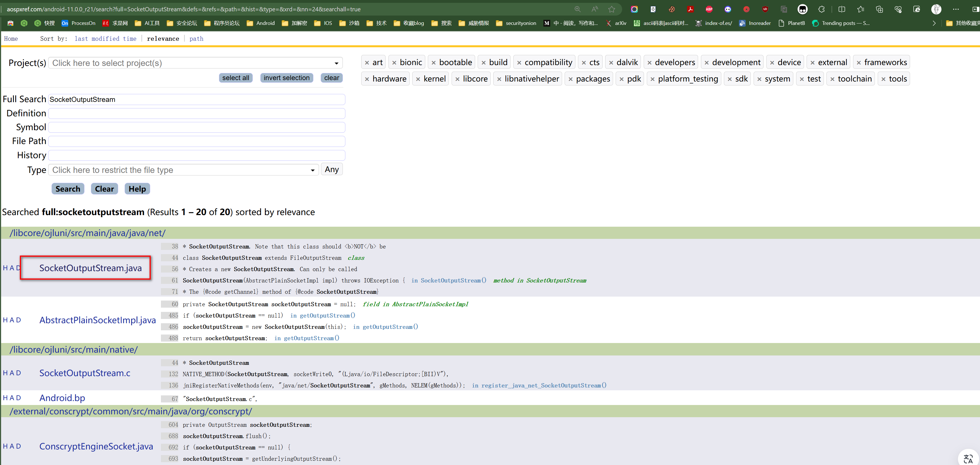The height and width of the screenshot is (465, 980).
Task: Click the red record circle extension icon
Action: (747, 9)
